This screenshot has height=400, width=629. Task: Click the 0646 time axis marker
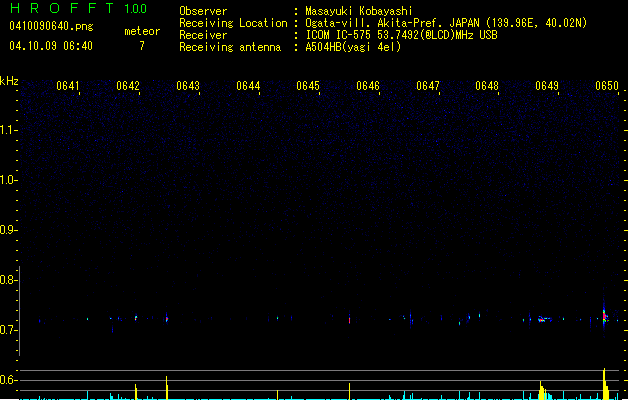pyautogui.click(x=368, y=86)
